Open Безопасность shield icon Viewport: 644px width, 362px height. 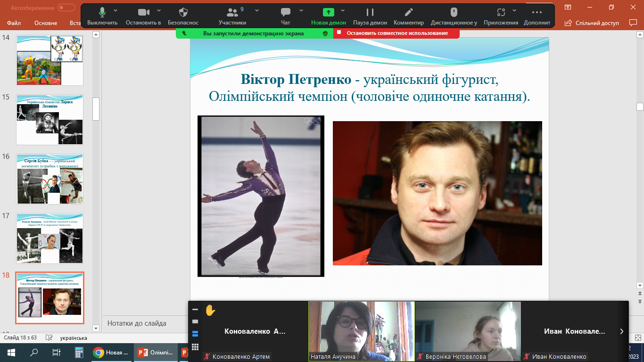pyautogui.click(x=183, y=12)
